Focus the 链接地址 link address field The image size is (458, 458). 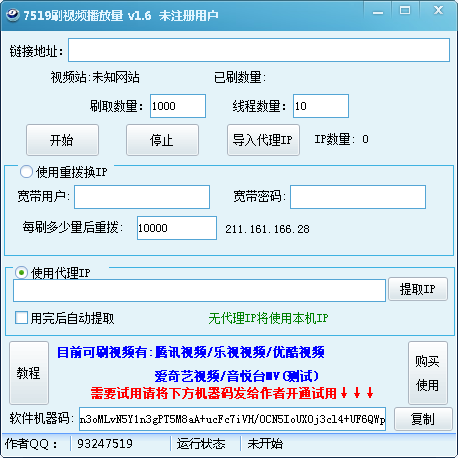(x=259, y=50)
